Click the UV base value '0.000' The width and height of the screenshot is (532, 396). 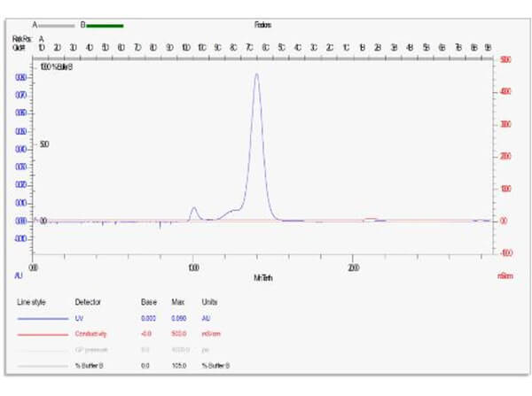pos(148,318)
